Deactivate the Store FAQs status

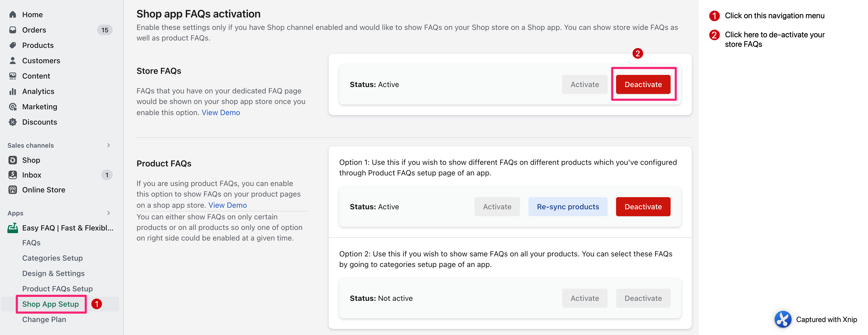[x=643, y=85]
